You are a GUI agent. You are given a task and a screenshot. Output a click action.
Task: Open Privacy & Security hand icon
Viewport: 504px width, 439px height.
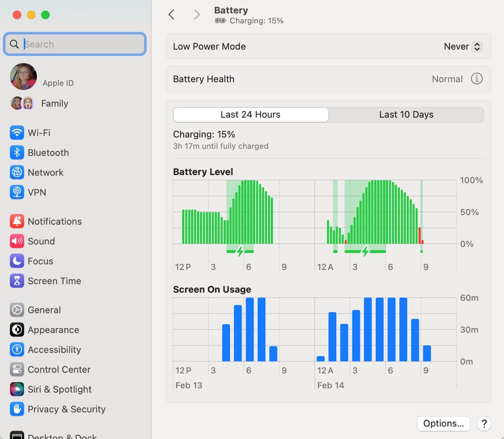[x=17, y=409]
